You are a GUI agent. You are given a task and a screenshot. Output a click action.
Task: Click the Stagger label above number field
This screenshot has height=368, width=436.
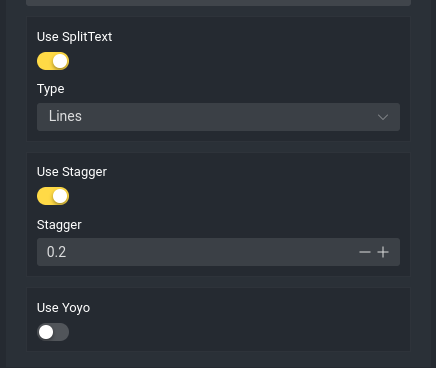[59, 225]
